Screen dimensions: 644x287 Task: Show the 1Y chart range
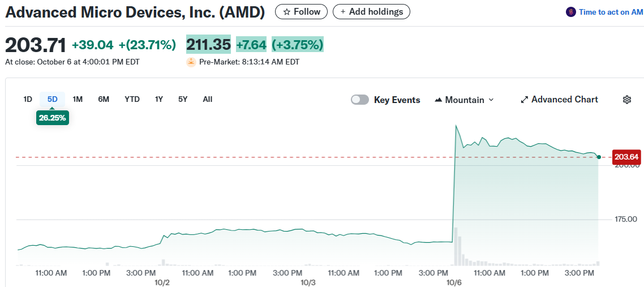[159, 99]
